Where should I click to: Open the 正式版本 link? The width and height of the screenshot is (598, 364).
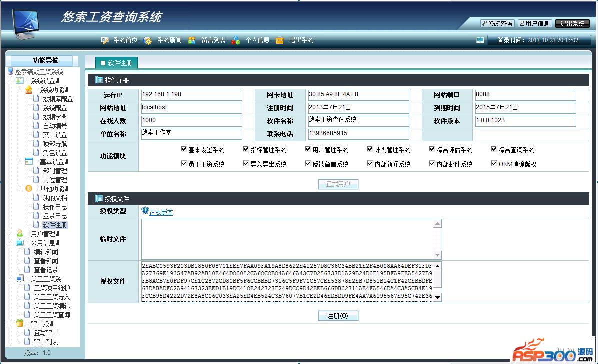pyautogui.click(x=161, y=212)
